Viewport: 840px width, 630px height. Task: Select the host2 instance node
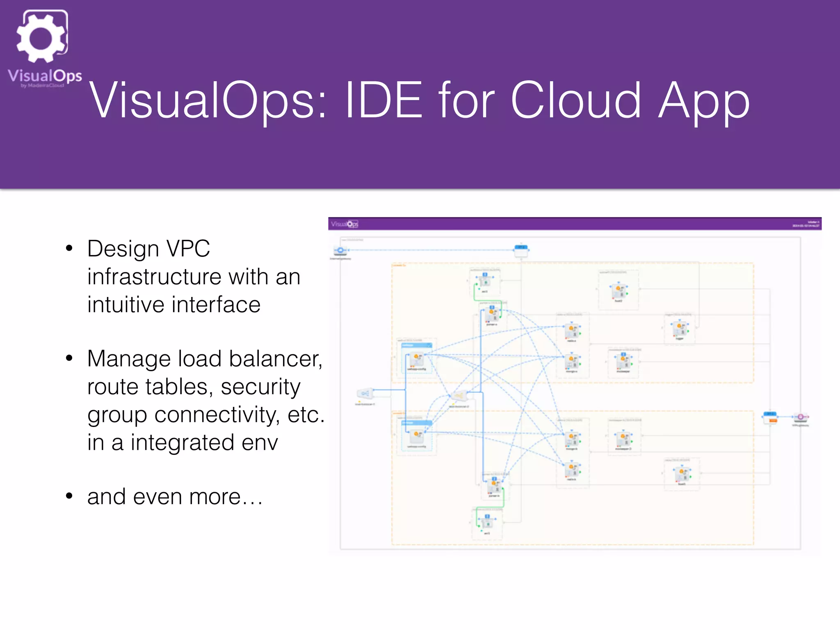tap(619, 291)
